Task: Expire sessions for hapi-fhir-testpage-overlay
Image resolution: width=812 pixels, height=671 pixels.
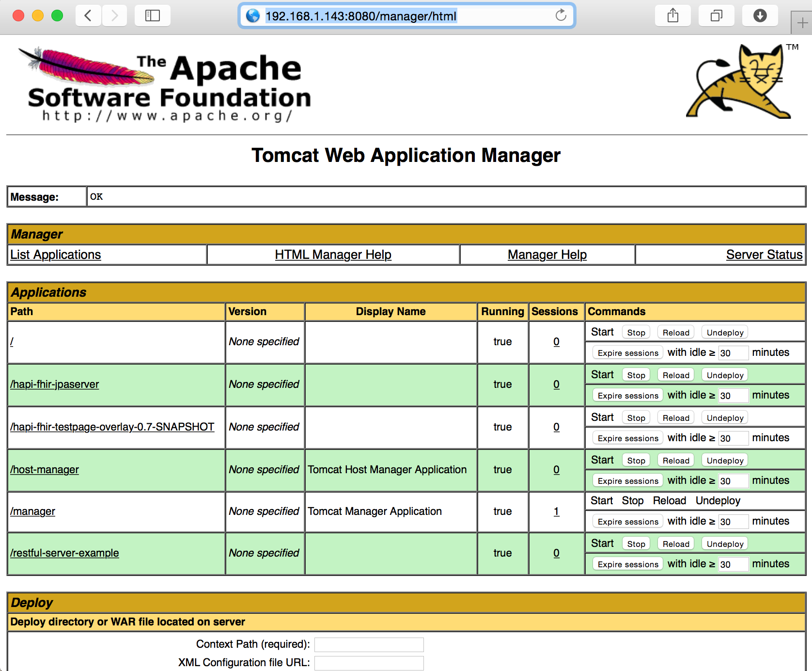Action: pos(628,438)
